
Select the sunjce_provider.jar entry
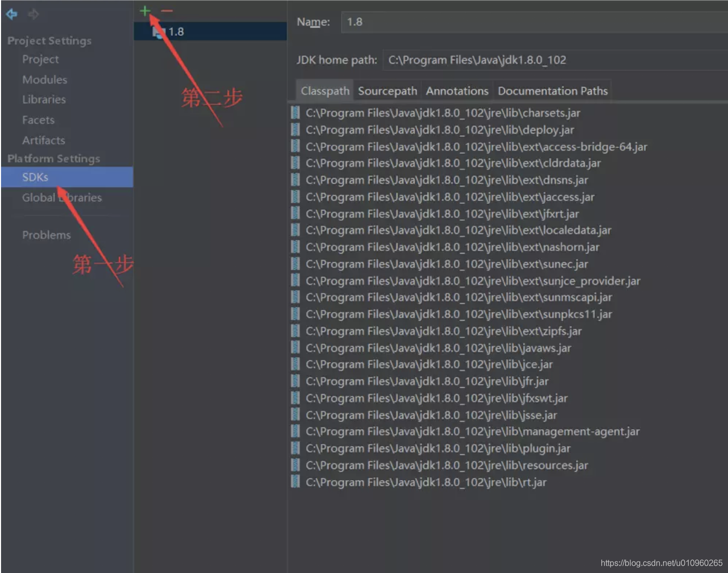(x=473, y=281)
